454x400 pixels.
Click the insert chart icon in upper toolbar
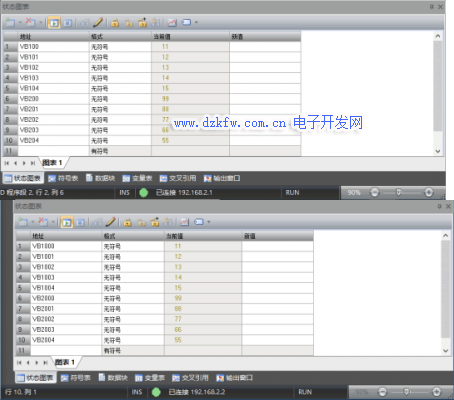pos(10,22)
